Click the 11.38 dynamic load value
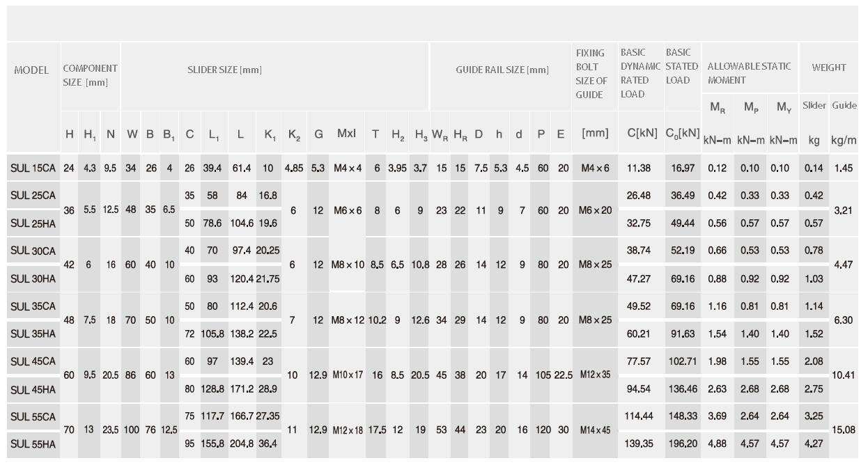This screenshot has width=868, height=463. point(638,168)
